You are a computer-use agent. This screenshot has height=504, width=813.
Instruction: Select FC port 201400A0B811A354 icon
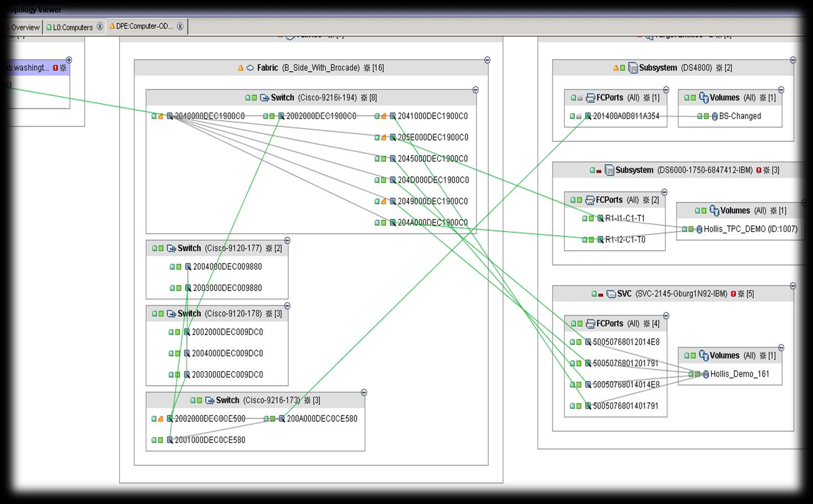tap(589, 116)
